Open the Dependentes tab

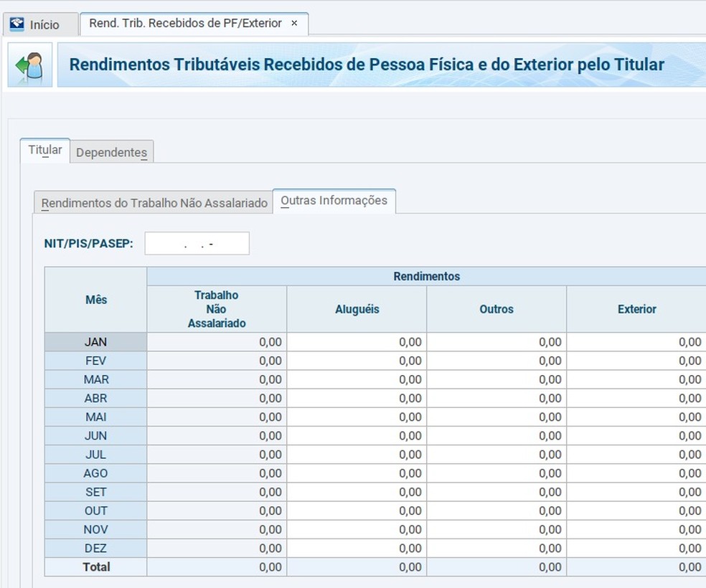[x=111, y=152]
